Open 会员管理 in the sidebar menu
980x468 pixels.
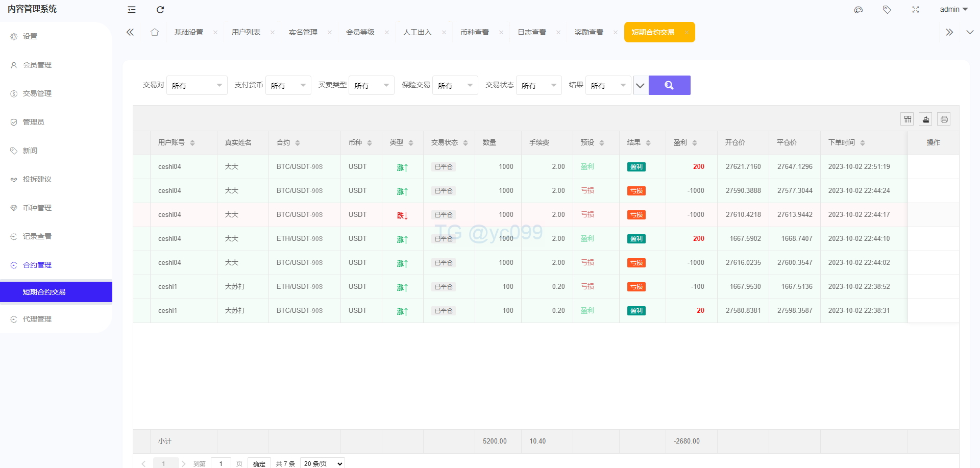pyautogui.click(x=36, y=65)
